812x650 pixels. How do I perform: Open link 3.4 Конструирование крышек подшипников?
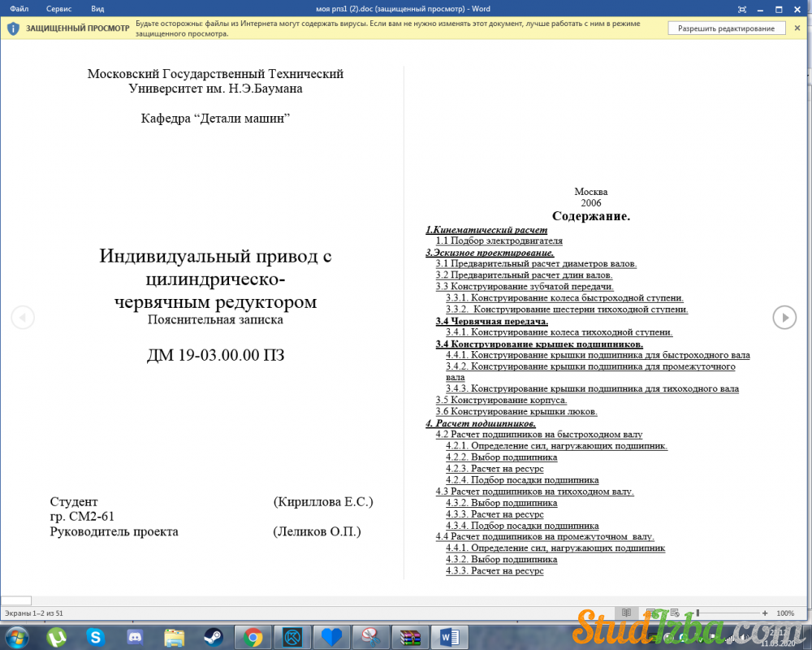point(539,344)
